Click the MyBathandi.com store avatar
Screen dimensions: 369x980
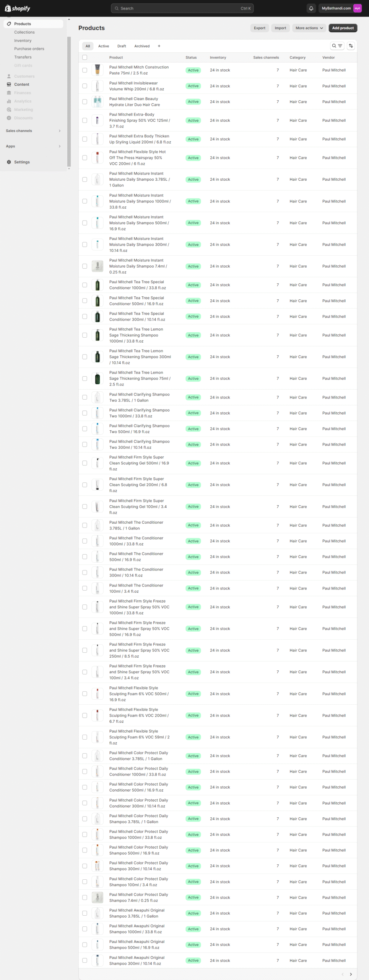tap(357, 8)
